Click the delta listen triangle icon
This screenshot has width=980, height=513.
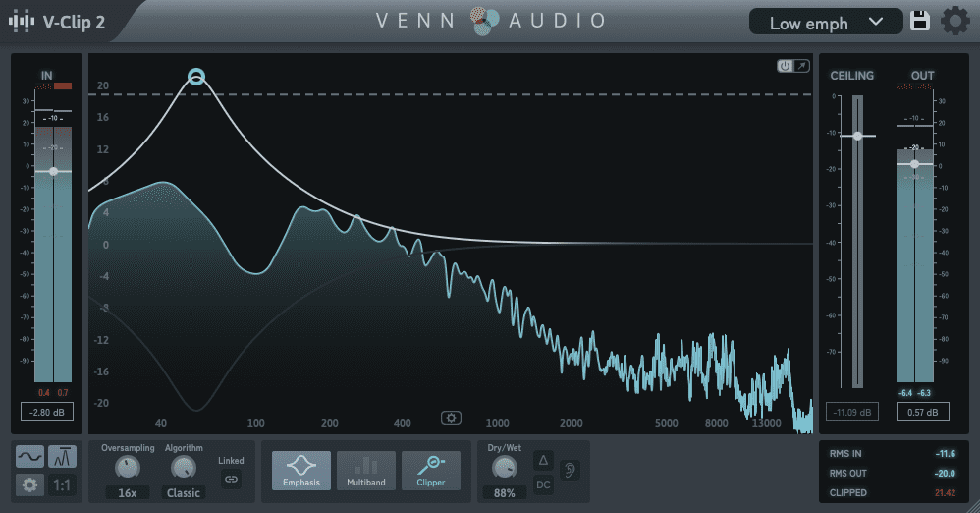coord(543,459)
